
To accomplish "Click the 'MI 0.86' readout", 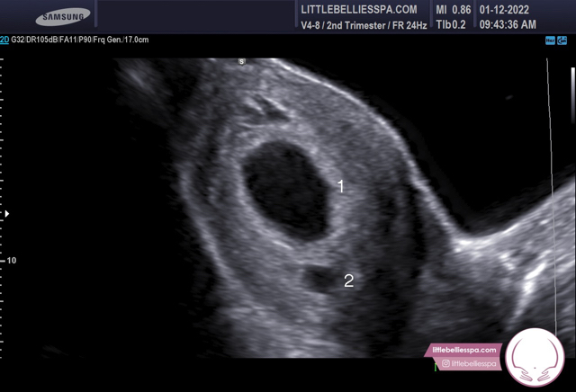I will click(x=453, y=10).
